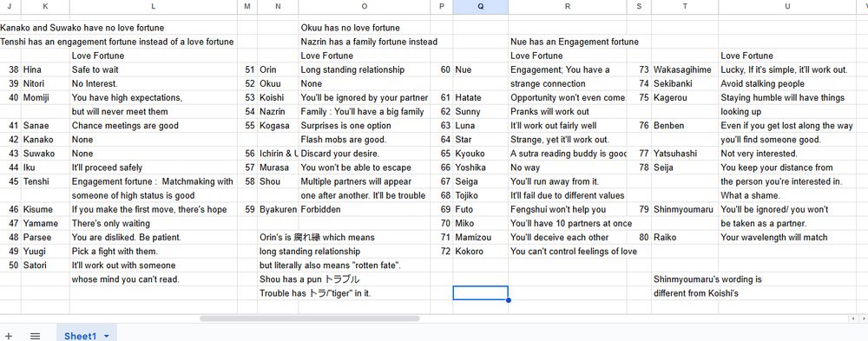The image size is (868, 341).
Task: Select column M header
Action: pos(247,7)
